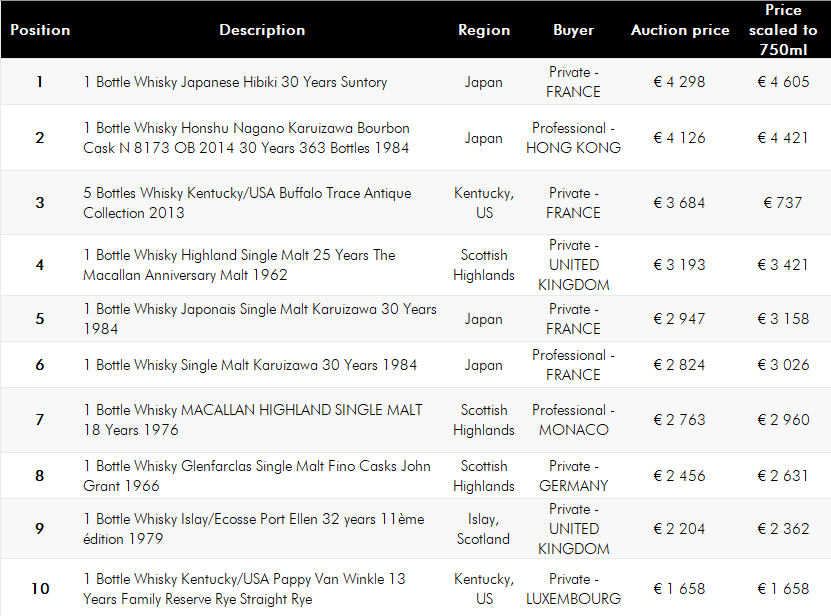This screenshot has height=616, width=831.
Task: Select the MACALLAN HIGHLAND 18 Years 1976 description
Action: [253, 420]
